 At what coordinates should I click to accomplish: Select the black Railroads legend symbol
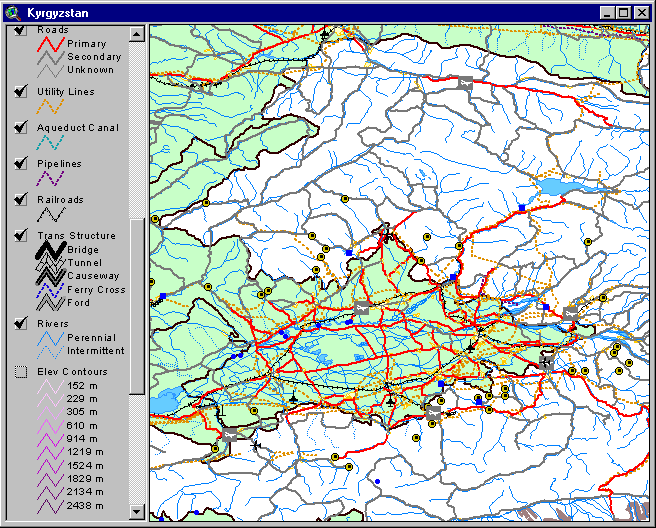(x=51, y=215)
